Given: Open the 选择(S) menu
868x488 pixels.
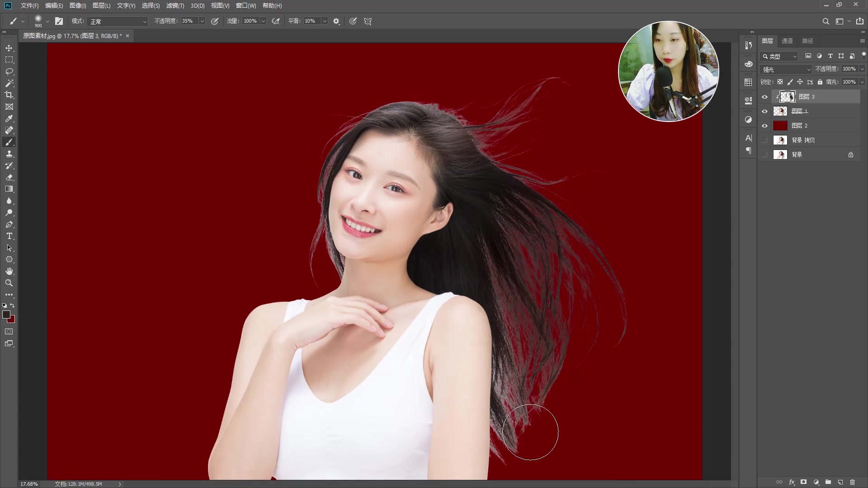Looking at the screenshot, I should coord(151,5).
